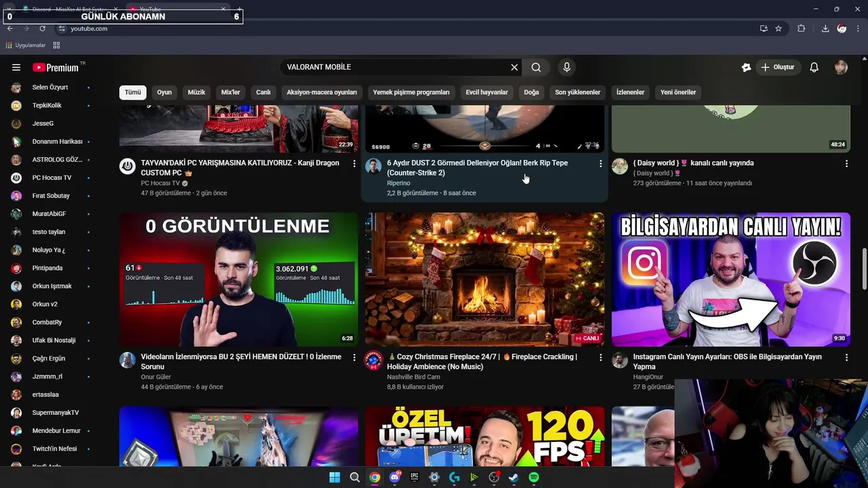Play BİLGİSAYARDAN CANLI YAYIN thumbnail
Screen dimensions: 868x488
point(731,279)
